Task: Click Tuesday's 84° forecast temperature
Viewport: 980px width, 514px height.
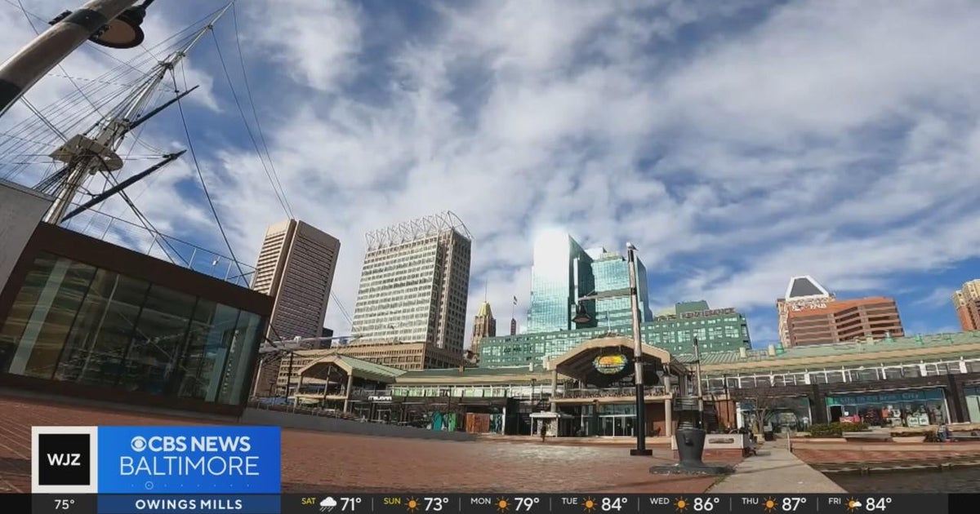Action: [613, 504]
